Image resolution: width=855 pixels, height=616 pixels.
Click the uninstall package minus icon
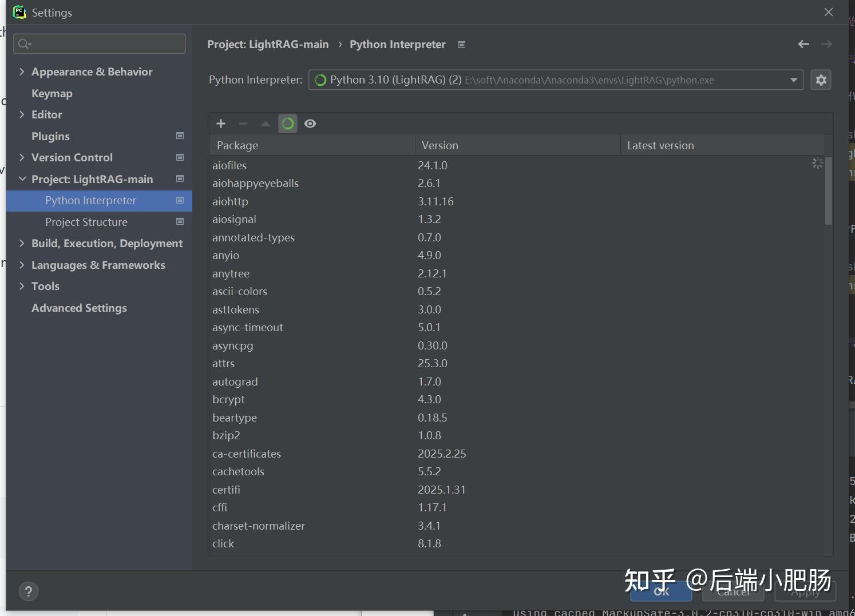(243, 124)
